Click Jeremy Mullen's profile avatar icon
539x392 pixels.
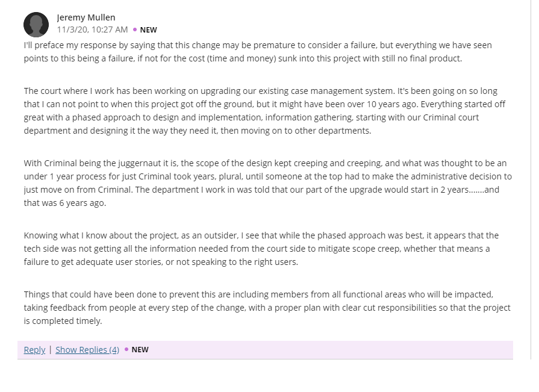click(36, 25)
